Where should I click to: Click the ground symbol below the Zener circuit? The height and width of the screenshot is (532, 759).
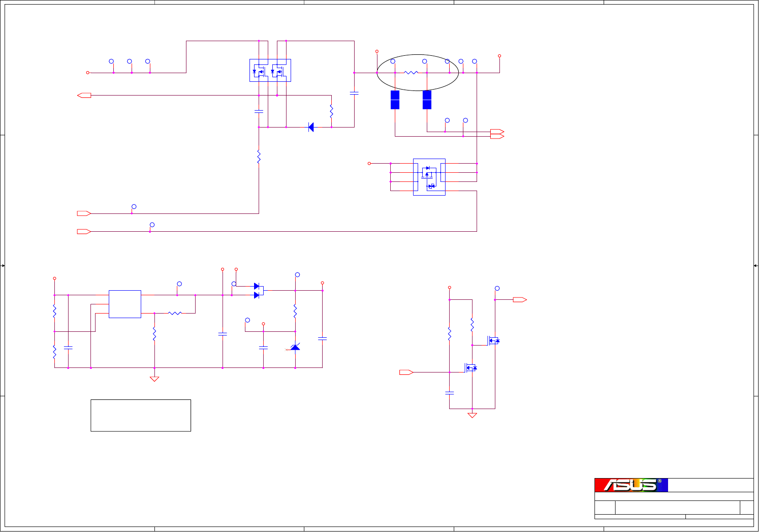coord(154,378)
